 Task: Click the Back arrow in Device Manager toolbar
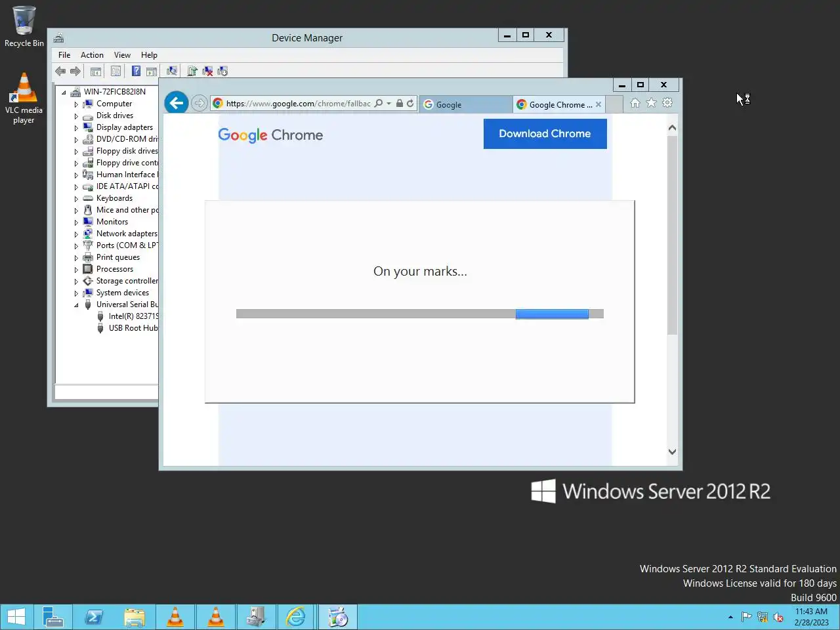pos(60,71)
